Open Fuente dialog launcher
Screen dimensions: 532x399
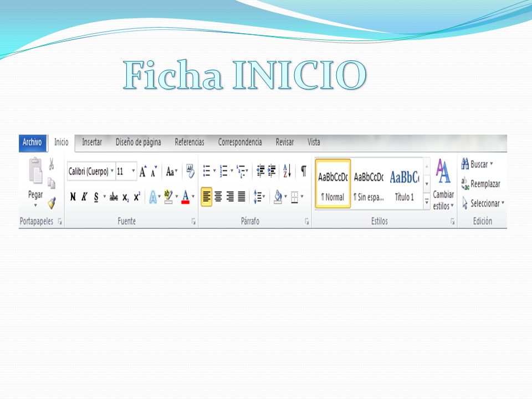pyautogui.click(x=194, y=222)
